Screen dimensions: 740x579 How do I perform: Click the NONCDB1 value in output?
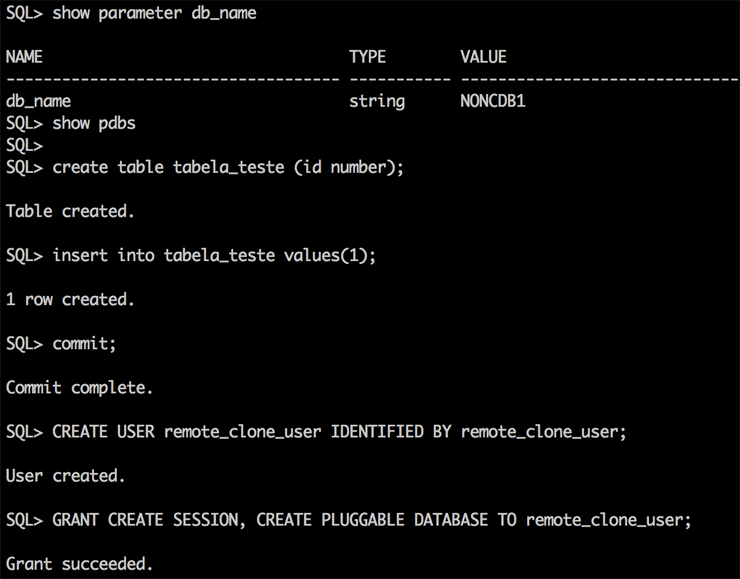click(493, 101)
